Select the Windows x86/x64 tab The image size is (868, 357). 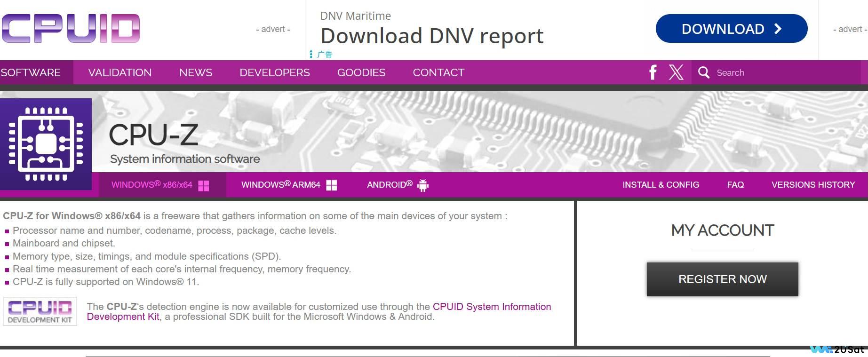[160, 185]
